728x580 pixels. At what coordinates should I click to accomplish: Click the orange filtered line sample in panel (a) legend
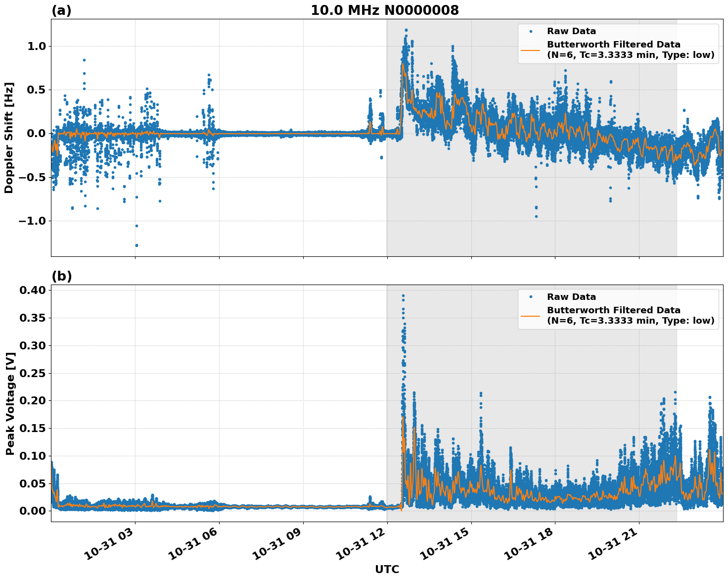click(531, 49)
